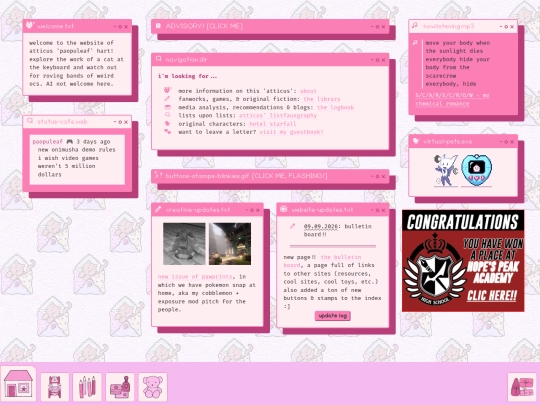Click the 'new onimusha demo rules' status text
The image size is (540, 405).
[x=76, y=150]
